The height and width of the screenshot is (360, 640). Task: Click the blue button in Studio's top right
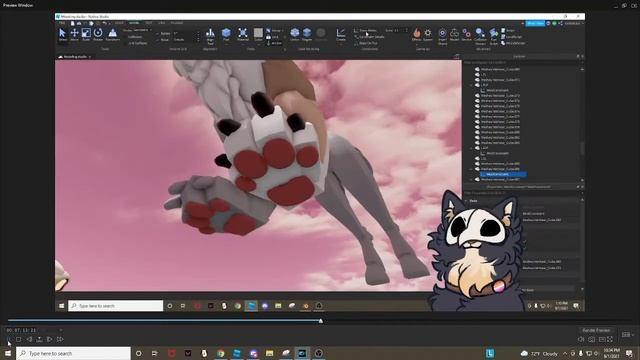pos(535,23)
